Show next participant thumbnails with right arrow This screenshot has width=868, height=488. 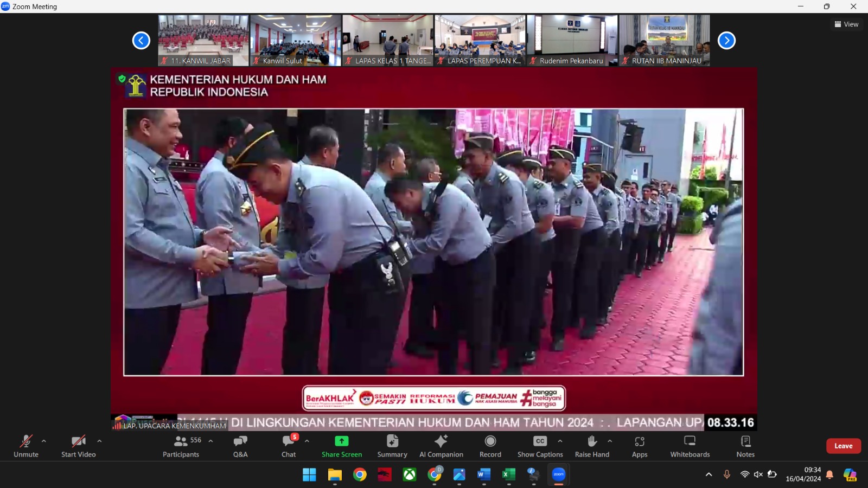[x=726, y=41]
